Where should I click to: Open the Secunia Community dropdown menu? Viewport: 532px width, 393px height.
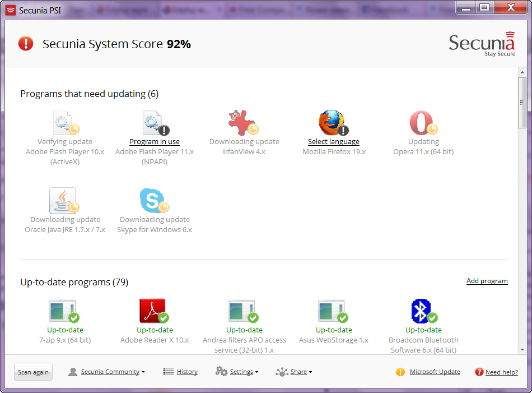[113, 372]
